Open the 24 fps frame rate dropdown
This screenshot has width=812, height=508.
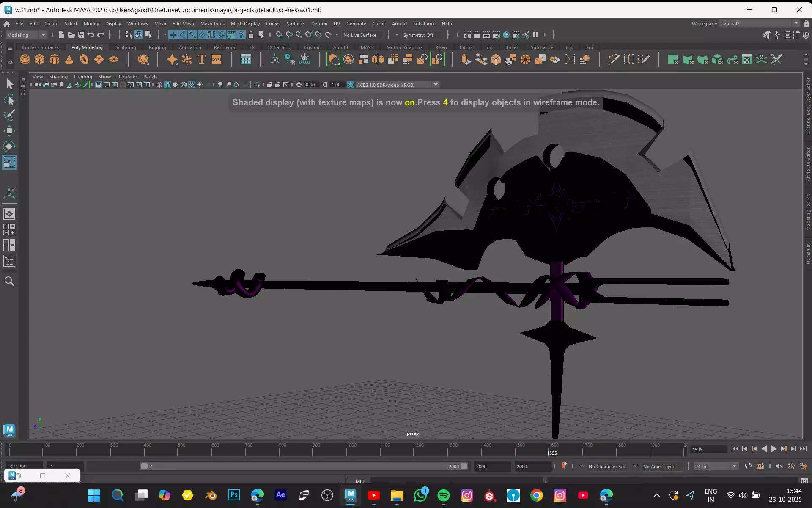(716, 466)
